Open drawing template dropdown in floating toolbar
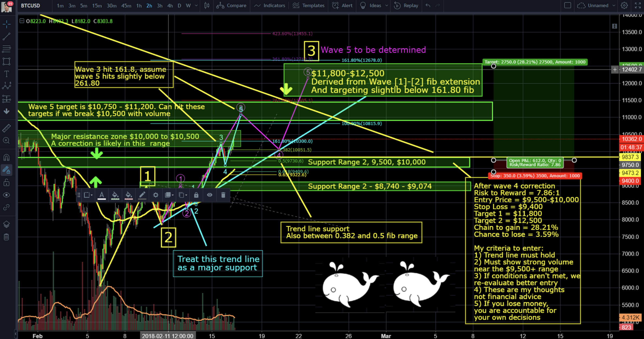 pyautogui.click(x=88, y=195)
